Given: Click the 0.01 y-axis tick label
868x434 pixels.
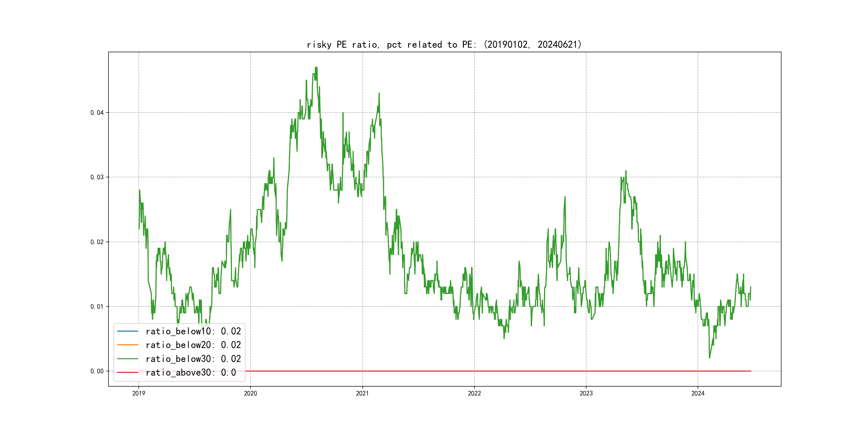Looking at the screenshot, I should 97,307.
